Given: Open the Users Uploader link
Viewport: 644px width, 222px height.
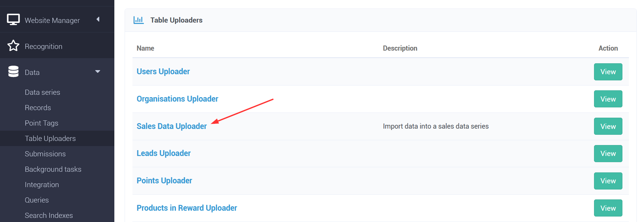Looking at the screenshot, I should [163, 71].
